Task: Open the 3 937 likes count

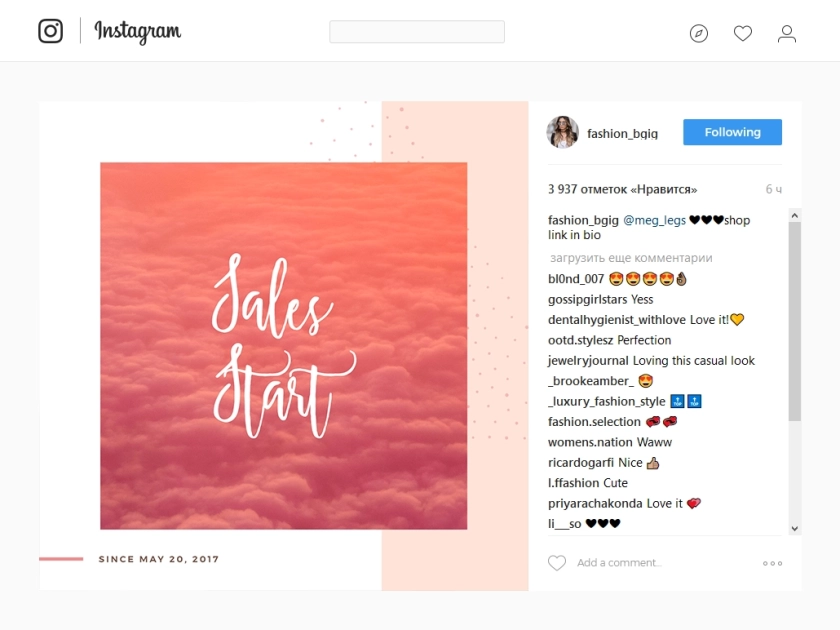Action: (x=622, y=189)
